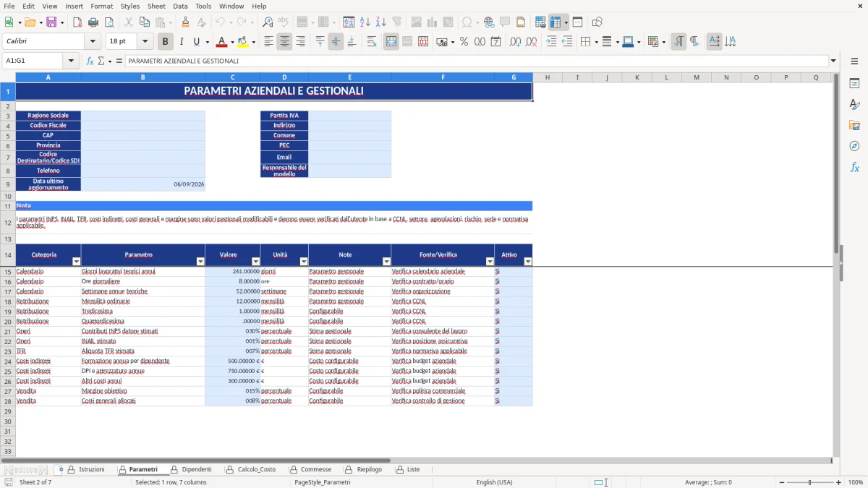Click the zoom out minus button
868x488 pixels.
[781, 482]
